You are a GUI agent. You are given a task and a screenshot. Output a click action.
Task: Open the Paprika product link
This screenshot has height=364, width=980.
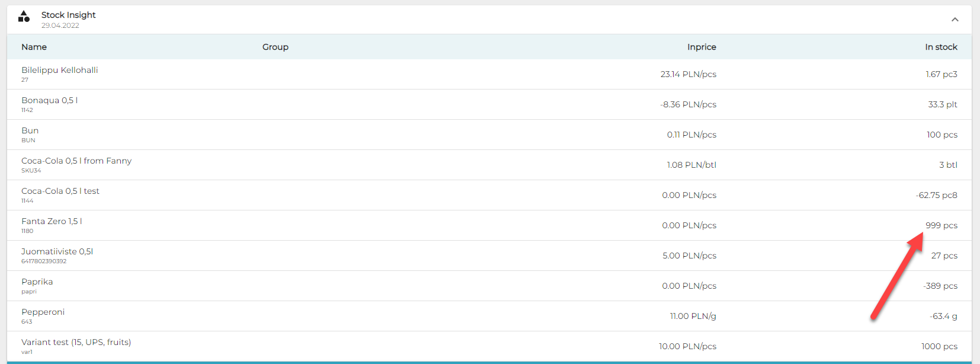coord(37,282)
